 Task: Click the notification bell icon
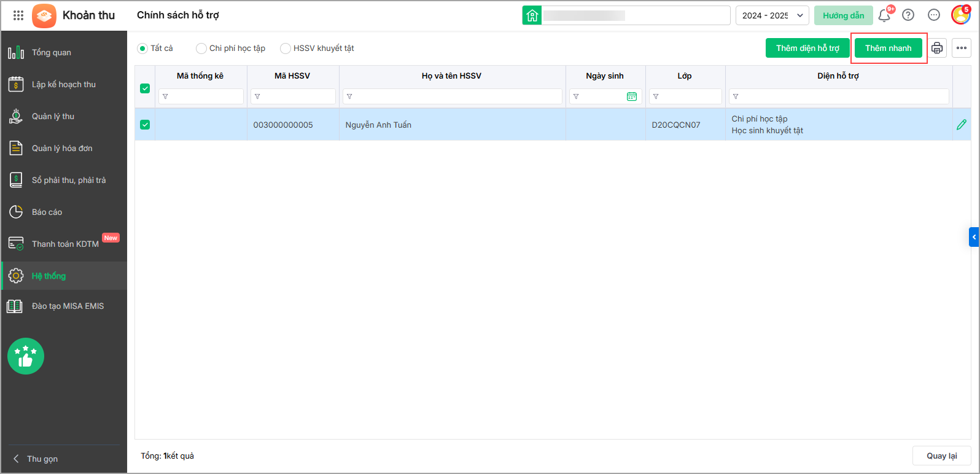[x=884, y=15]
